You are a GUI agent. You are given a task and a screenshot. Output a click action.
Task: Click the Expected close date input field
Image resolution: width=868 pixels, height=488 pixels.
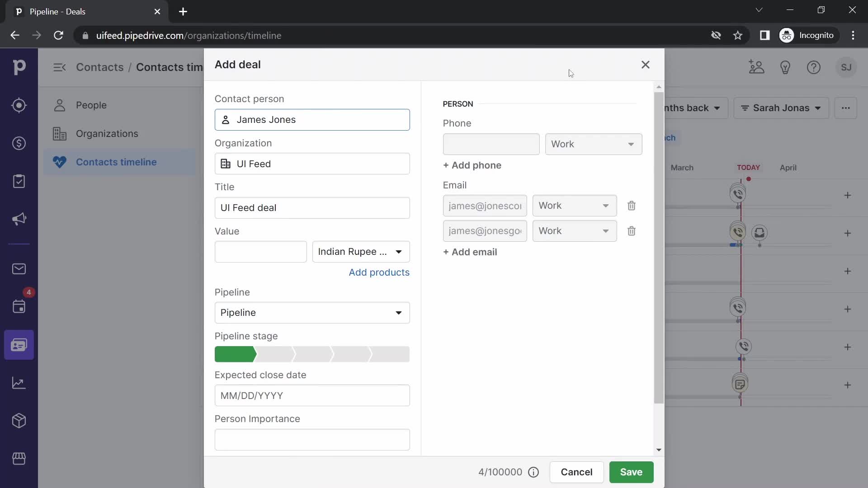pos(312,396)
